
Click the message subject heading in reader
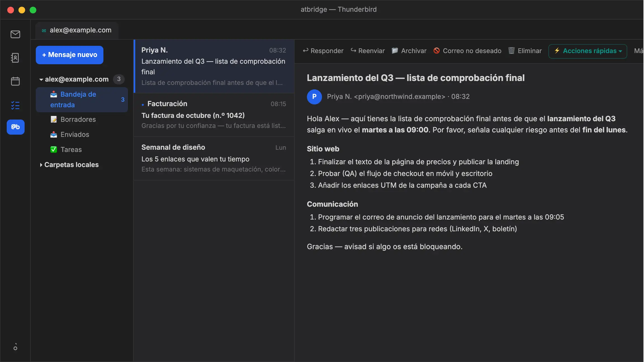click(x=416, y=78)
